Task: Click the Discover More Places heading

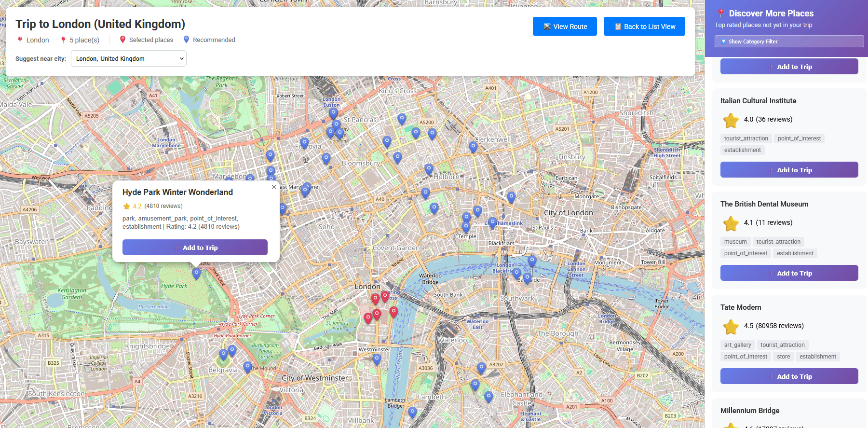Action: pos(771,14)
